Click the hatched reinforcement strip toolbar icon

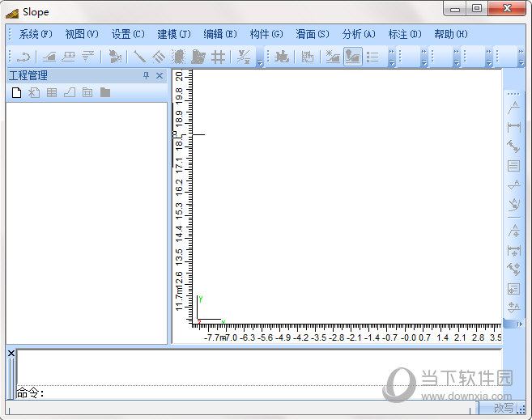pos(159,57)
